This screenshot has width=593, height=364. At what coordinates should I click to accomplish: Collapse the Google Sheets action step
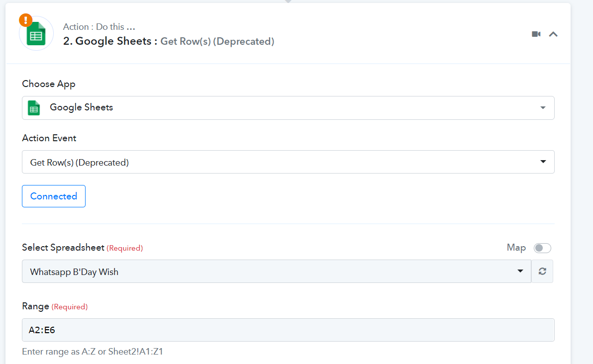[553, 34]
